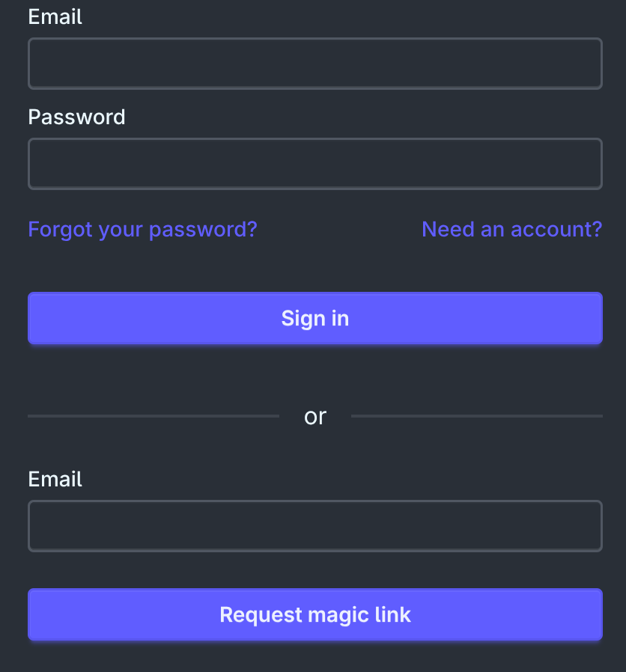This screenshot has width=626, height=672.
Task: Click the top Email input field
Action: [314, 64]
